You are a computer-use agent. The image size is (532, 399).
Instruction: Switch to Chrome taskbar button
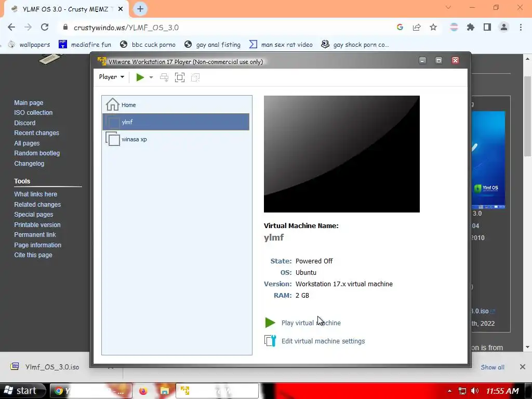click(x=91, y=391)
